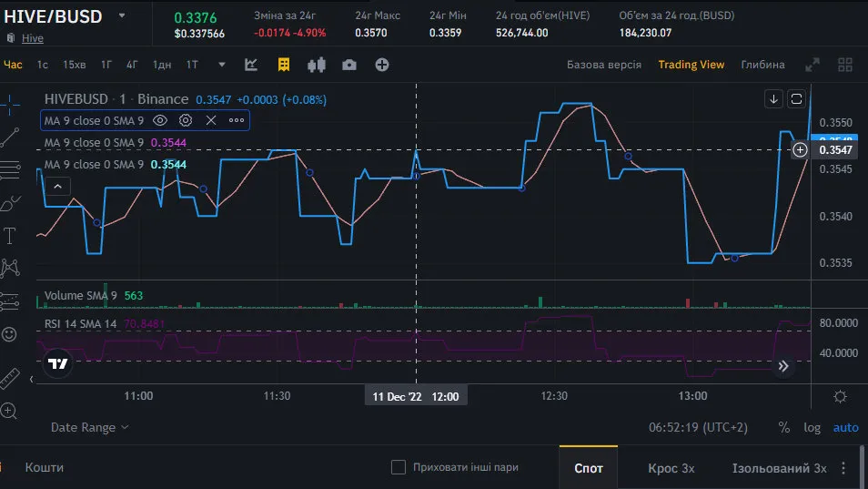The height and width of the screenshot is (489, 868).
Task: Open chart type line icon
Action: click(x=251, y=65)
